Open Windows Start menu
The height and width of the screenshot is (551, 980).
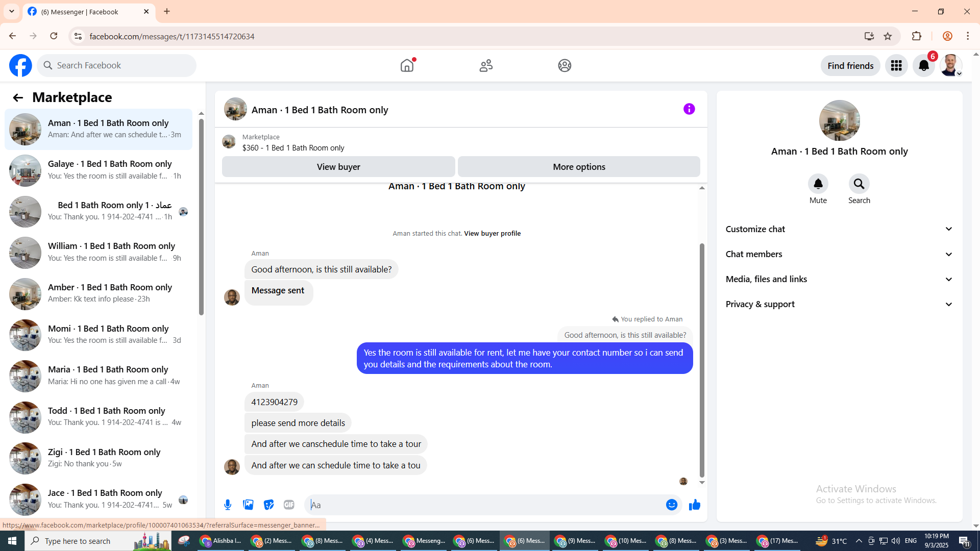point(12,541)
